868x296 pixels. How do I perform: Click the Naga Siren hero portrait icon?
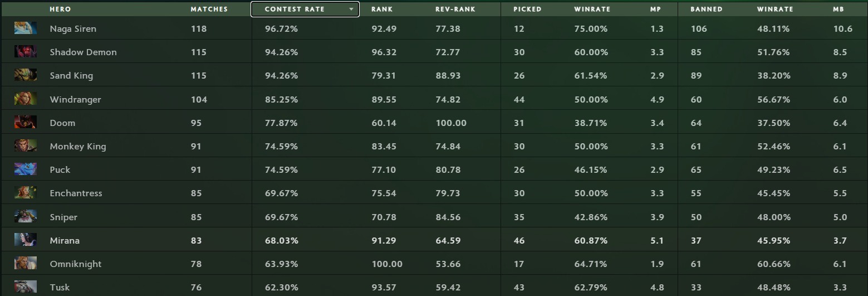[26, 28]
